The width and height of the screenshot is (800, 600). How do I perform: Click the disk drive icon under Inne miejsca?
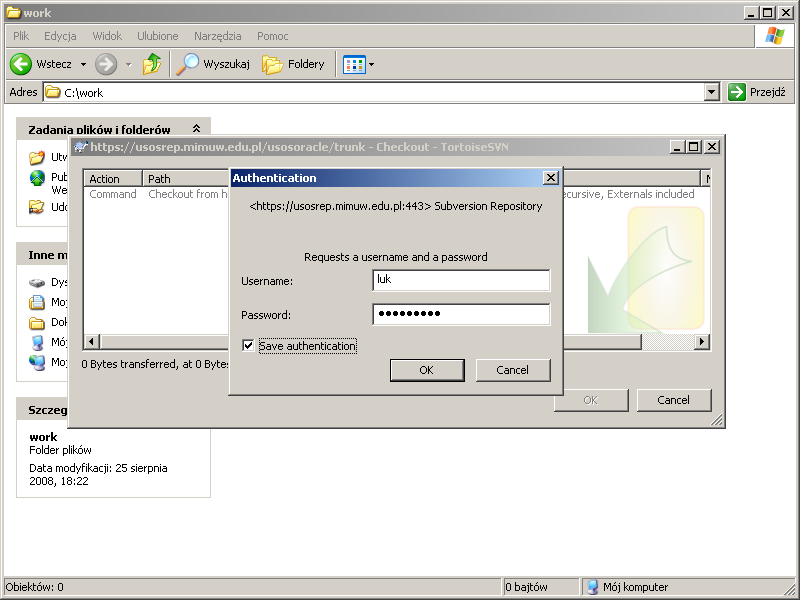click(37, 283)
